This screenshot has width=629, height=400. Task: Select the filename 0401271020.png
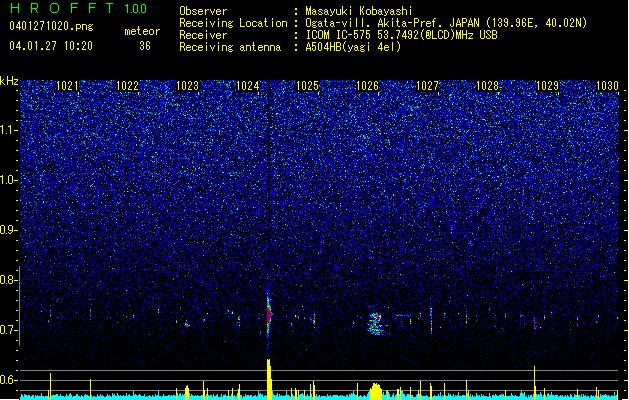tap(51, 26)
